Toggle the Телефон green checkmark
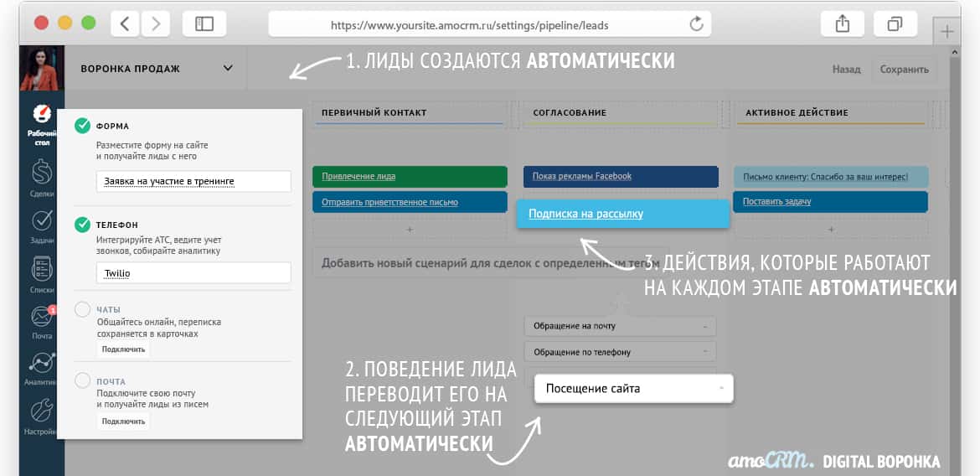This screenshot has height=476, width=980. 82,225
